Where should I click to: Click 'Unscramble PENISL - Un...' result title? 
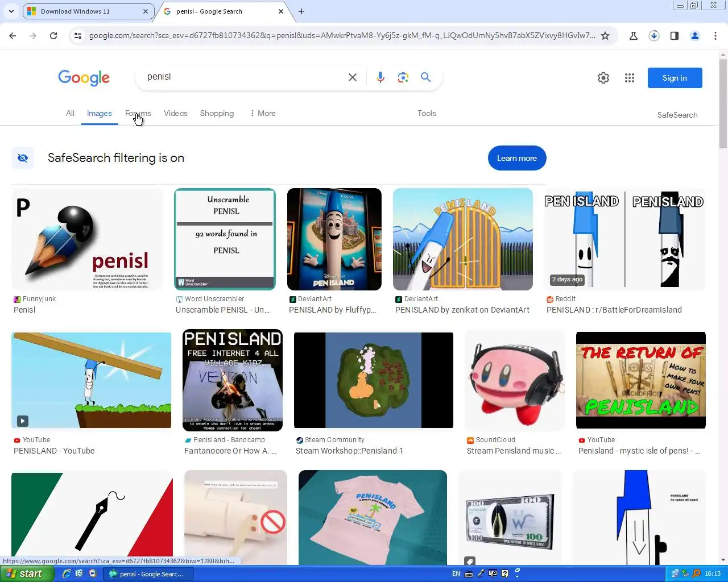click(223, 310)
